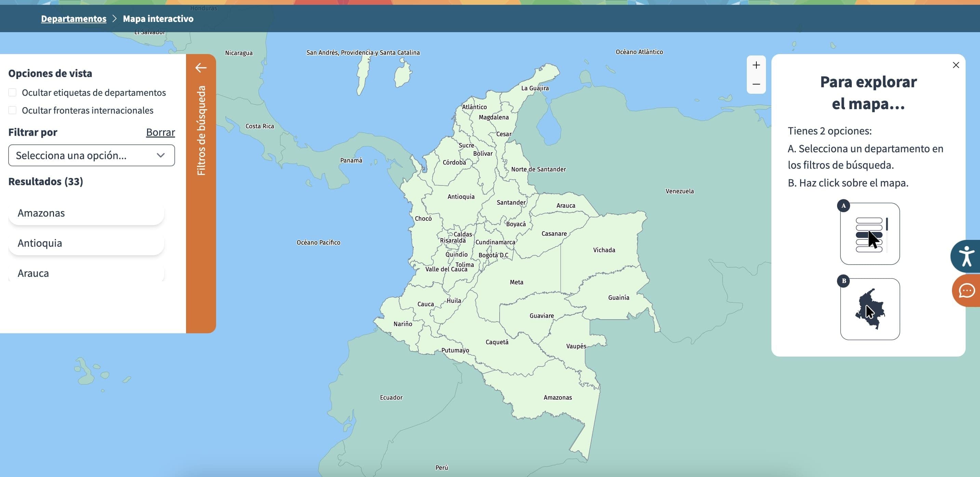Click Vichada department on the map
Image resolution: width=980 pixels, height=477 pixels.
pyautogui.click(x=604, y=250)
